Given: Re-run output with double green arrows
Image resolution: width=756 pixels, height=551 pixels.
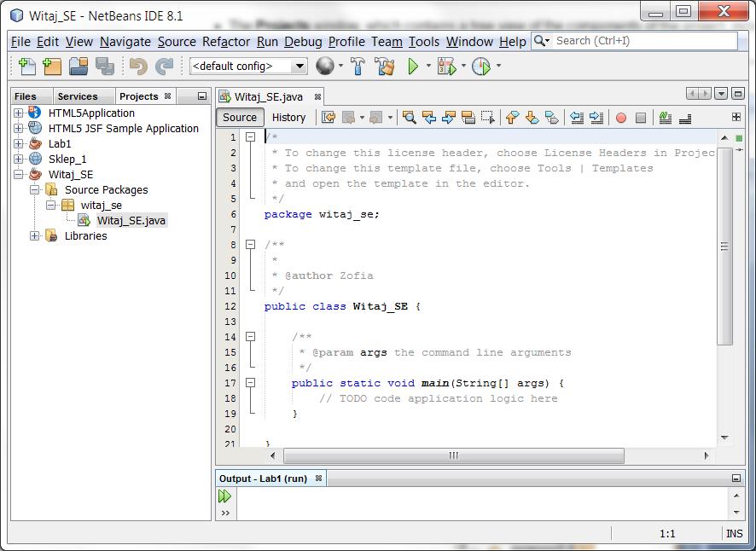Looking at the screenshot, I should point(224,496).
